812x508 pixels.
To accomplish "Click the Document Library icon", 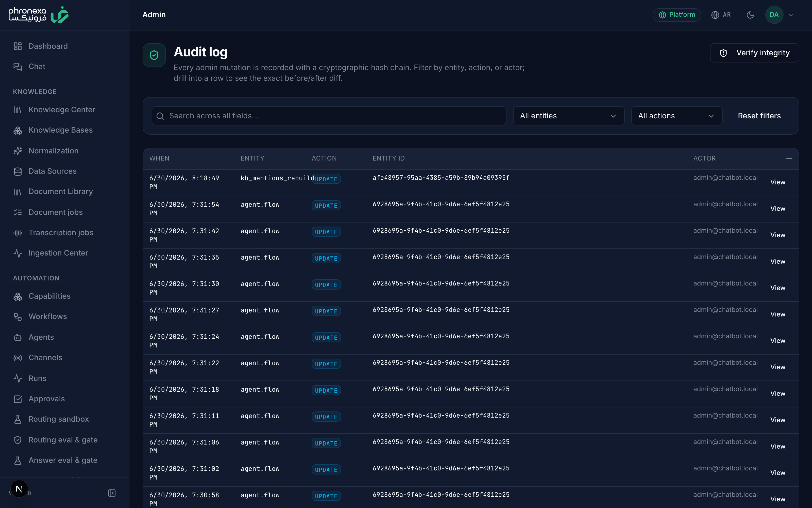I will [18, 192].
